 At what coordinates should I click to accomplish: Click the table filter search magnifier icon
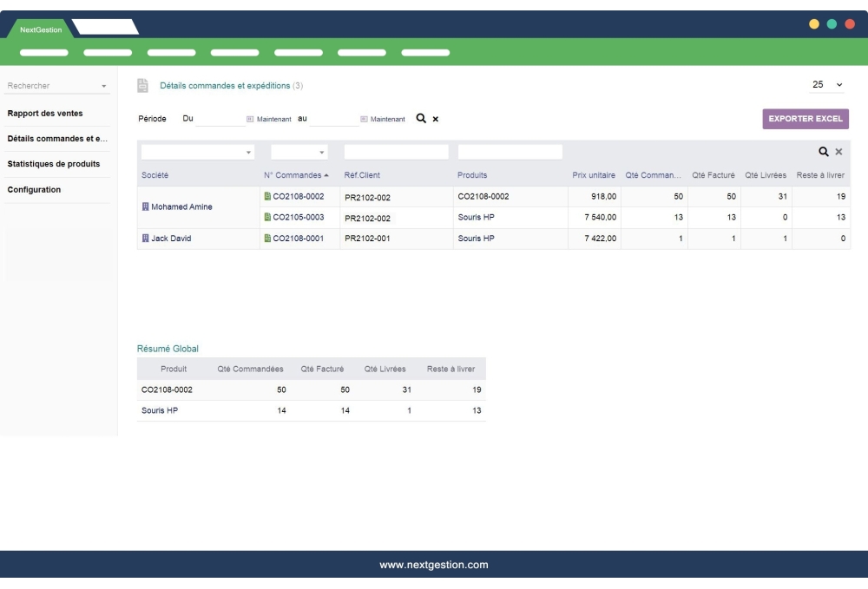pyautogui.click(x=825, y=152)
